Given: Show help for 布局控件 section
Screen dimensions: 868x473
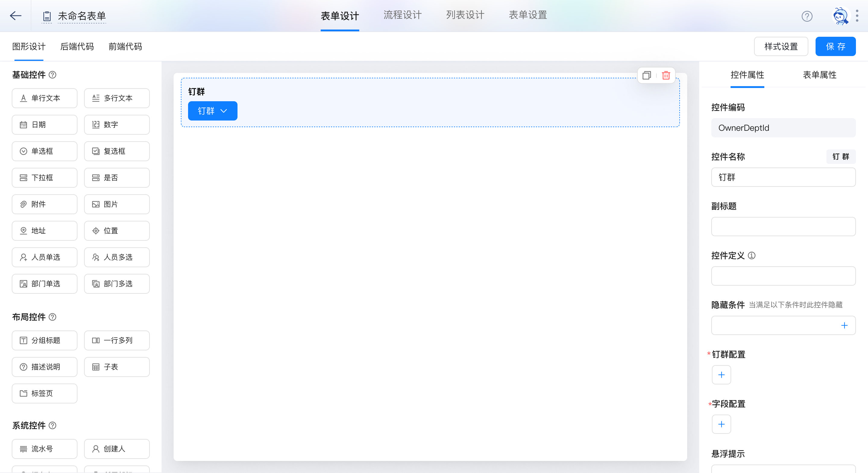Looking at the screenshot, I should (x=52, y=317).
